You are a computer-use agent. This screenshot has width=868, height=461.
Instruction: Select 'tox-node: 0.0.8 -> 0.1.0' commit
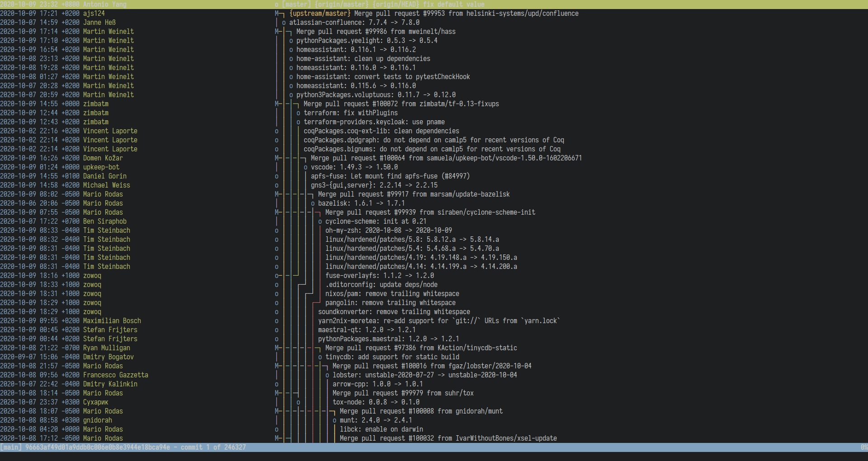tap(434, 402)
